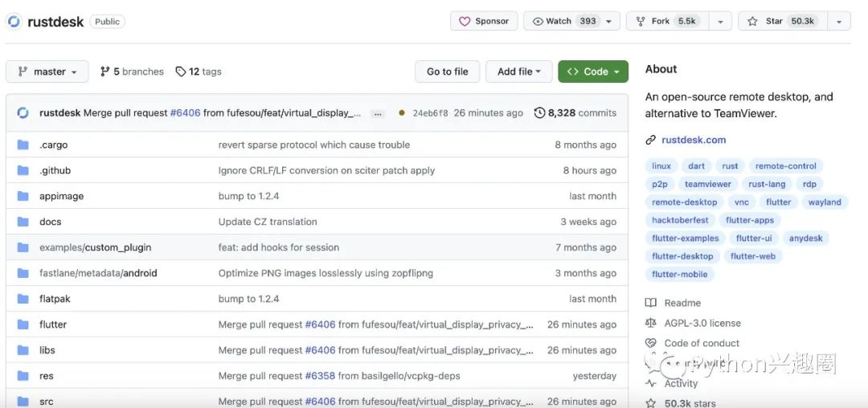
Task: Visit the rustdesk.com website link
Action: coord(693,140)
